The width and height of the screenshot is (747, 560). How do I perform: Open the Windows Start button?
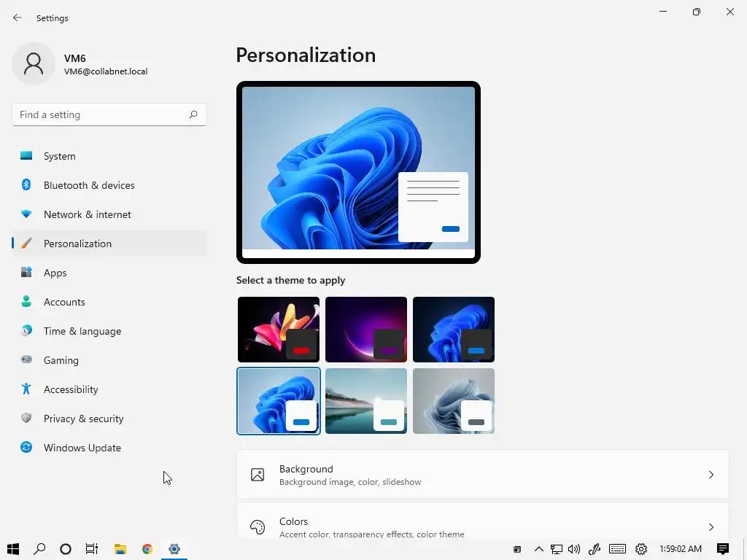pyautogui.click(x=13, y=549)
